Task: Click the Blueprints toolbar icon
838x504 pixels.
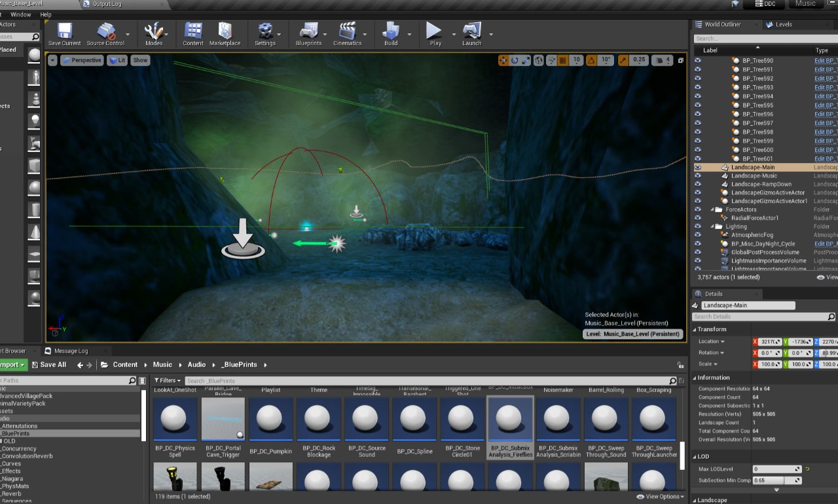Action: [308, 34]
